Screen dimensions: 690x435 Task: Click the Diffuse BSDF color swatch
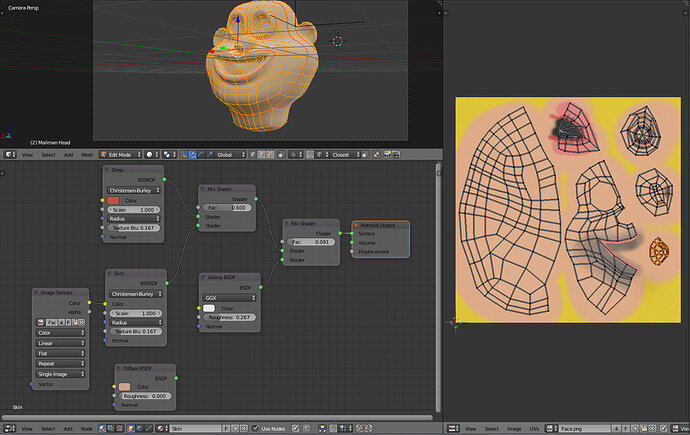click(123, 386)
